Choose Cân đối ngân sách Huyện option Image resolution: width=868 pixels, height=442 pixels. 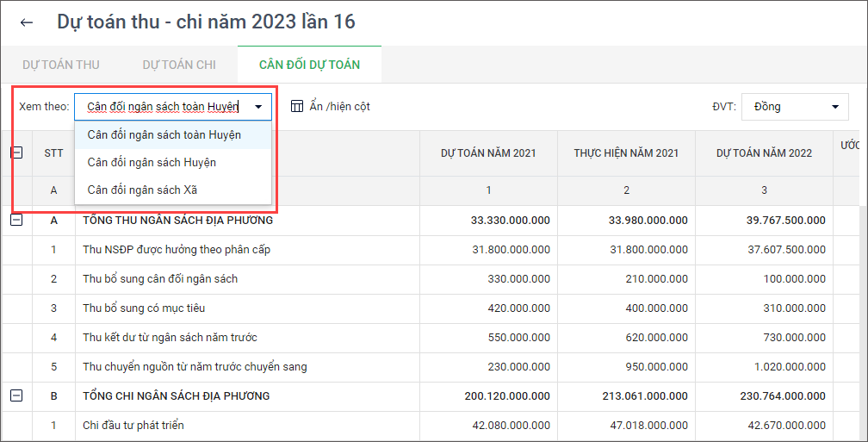(x=152, y=162)
